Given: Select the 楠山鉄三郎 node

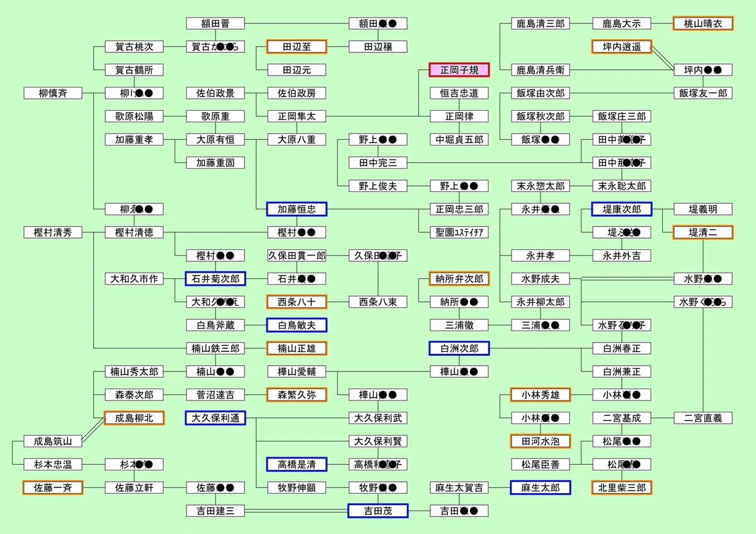Looking at the screenshot, I should point(215,349).
